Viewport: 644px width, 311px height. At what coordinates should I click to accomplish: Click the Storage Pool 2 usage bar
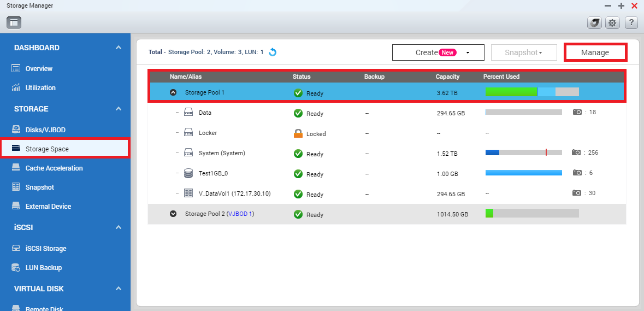pyautogui.click(x=532, y=213)
